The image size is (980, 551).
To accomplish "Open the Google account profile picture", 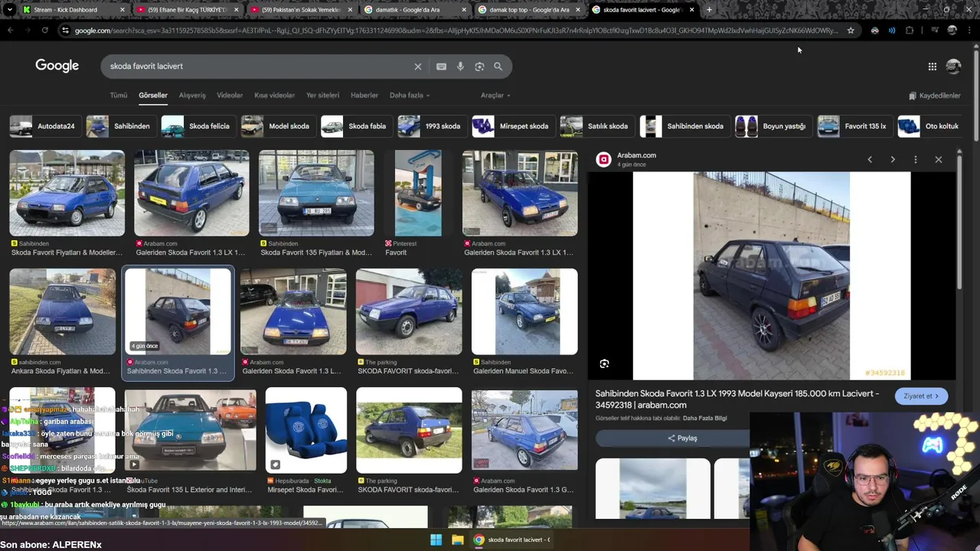I will (953, 67).
